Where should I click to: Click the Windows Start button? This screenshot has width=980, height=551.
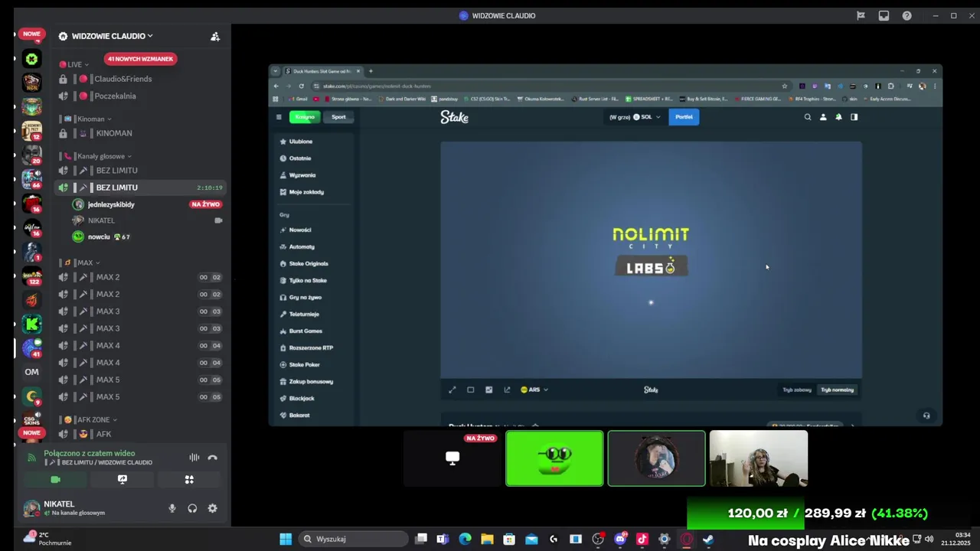pos(286,539)
